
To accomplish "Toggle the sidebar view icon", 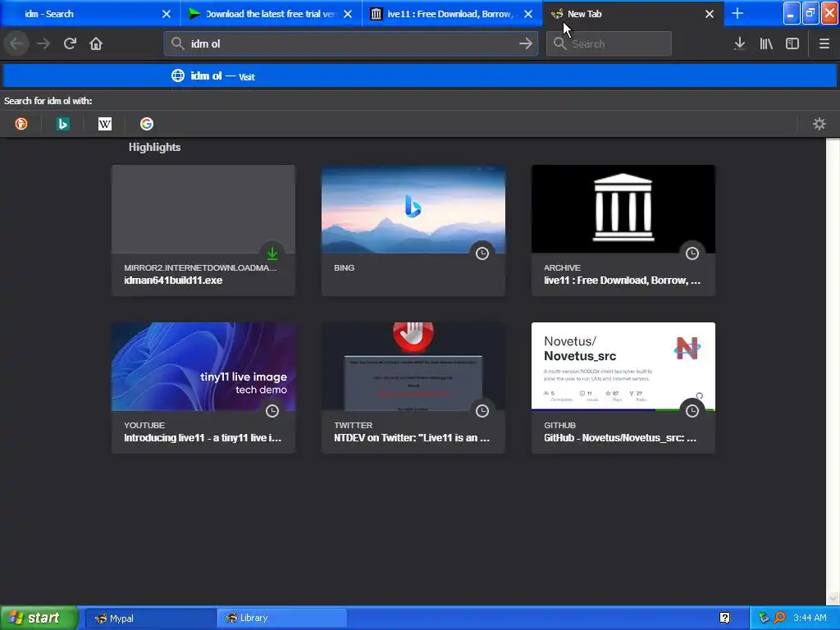I will click(x=792, y=43).
